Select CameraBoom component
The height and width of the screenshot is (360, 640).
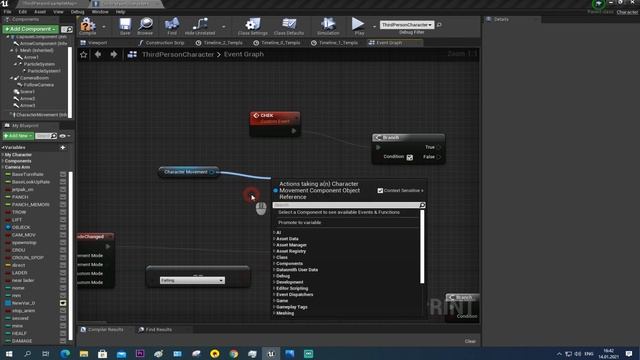click(34, 78)
